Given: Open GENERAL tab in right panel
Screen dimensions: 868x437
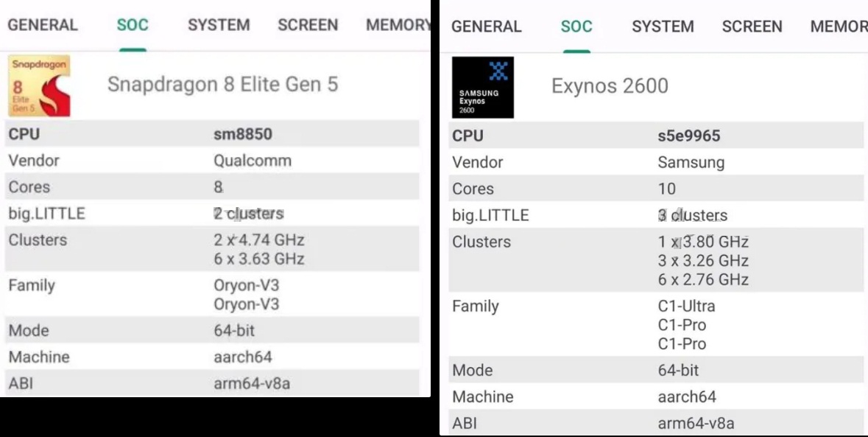Looking at the screenshot, I should coord(486,27).
